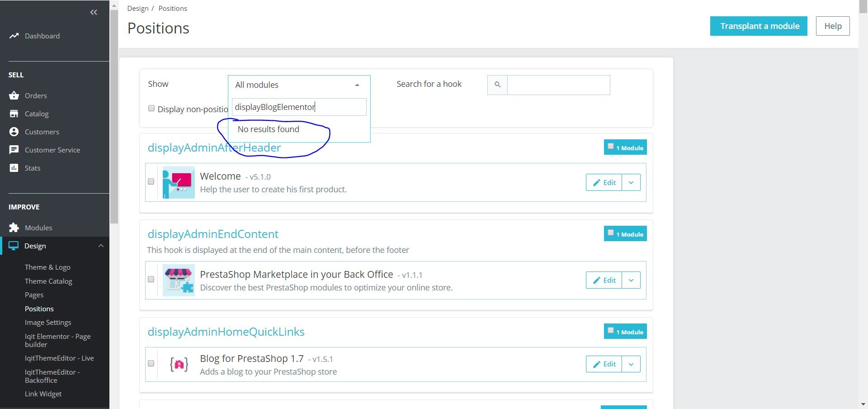Go to Theme & Logo page

pos(47,267)
